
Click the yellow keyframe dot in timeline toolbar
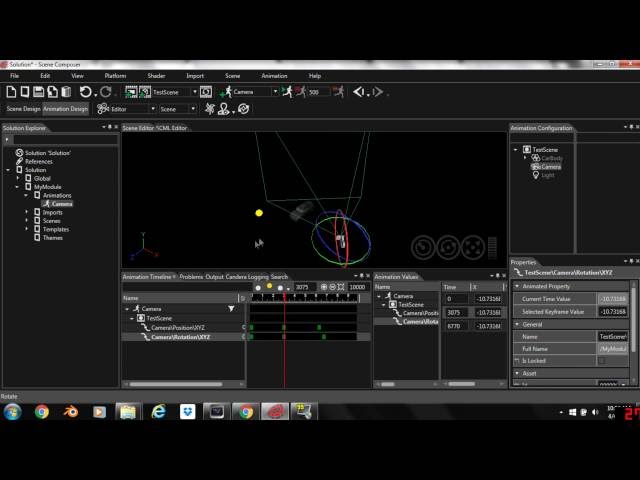tap(269, 286)
